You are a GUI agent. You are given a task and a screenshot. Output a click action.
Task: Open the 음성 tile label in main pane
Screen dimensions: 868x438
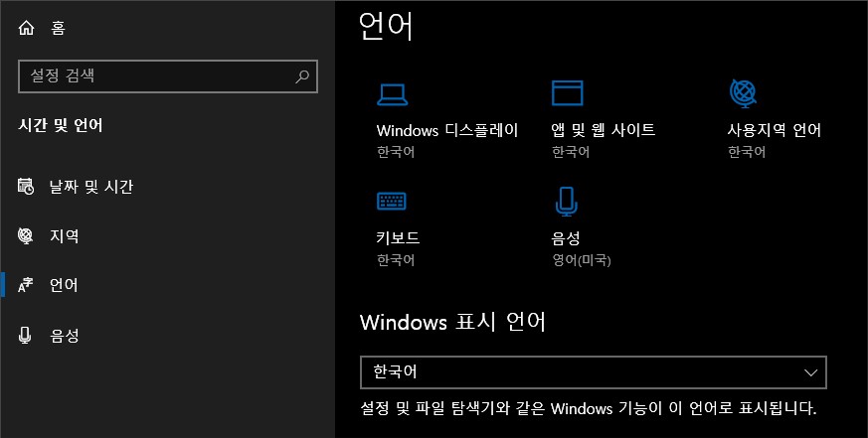566,238
